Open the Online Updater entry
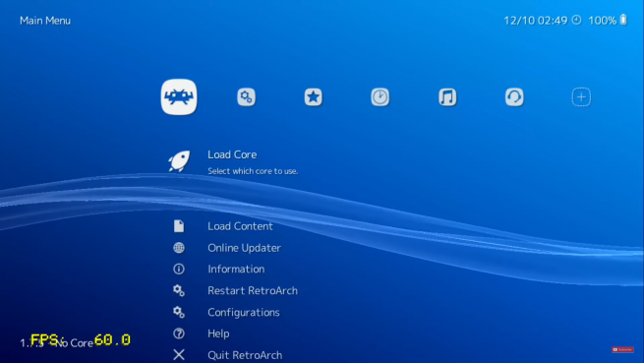644x363 pixels. point(245,248)
